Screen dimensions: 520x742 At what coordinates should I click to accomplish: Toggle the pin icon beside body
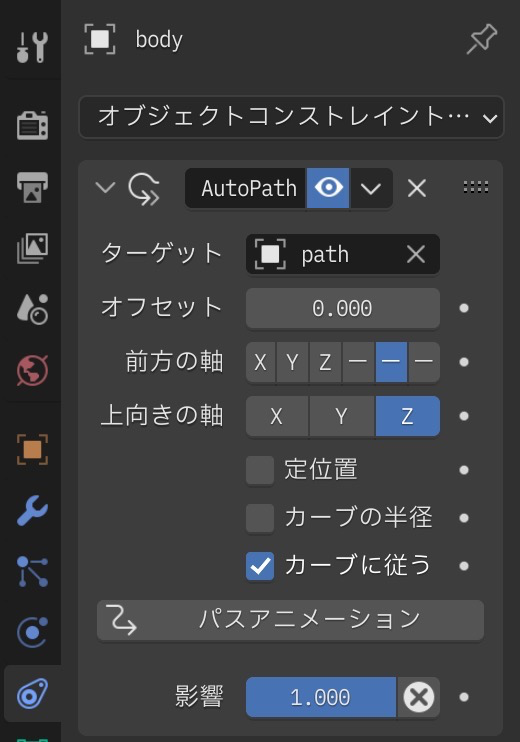[482, 39]
